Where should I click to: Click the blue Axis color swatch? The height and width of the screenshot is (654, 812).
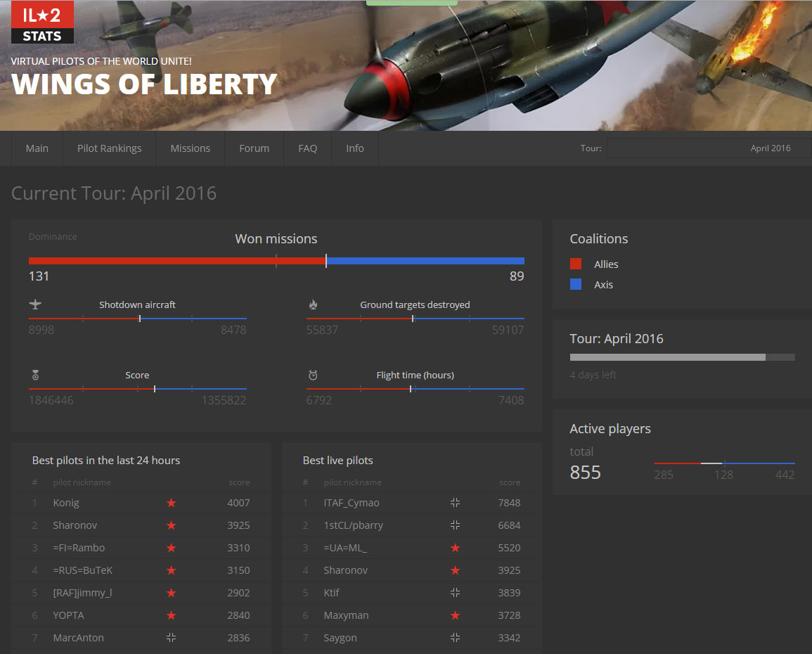click(x=576, y=285)
